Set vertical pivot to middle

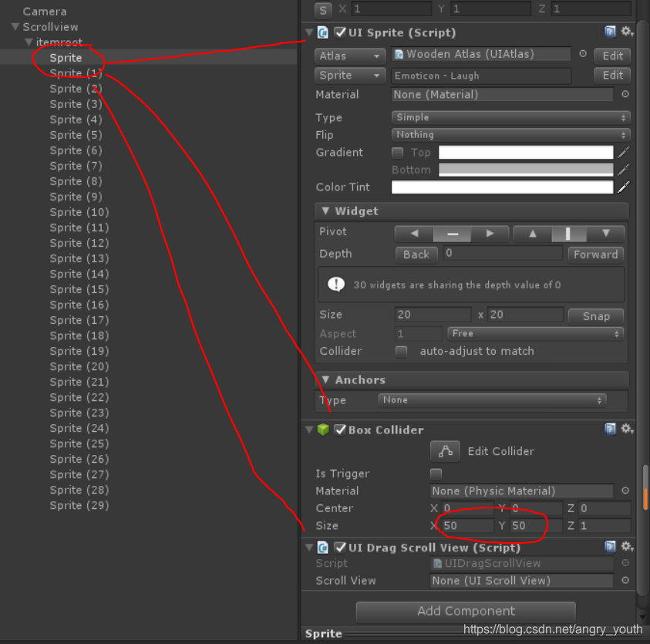[x=569, y=234]
